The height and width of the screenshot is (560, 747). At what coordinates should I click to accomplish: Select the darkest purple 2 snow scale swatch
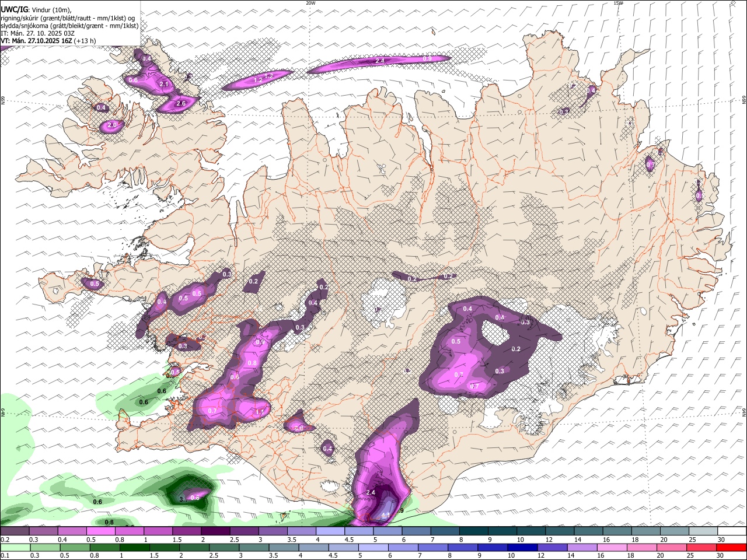215,531
